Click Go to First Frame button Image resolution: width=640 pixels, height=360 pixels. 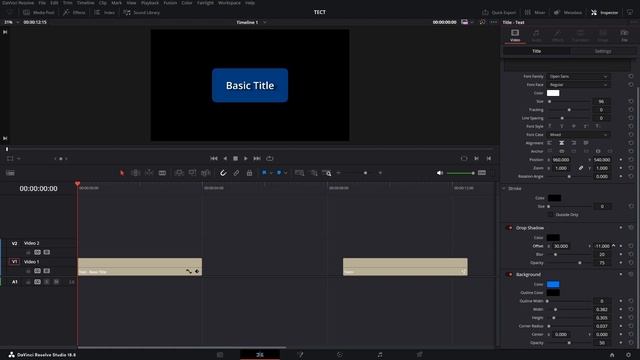click(x=213, y=158)
